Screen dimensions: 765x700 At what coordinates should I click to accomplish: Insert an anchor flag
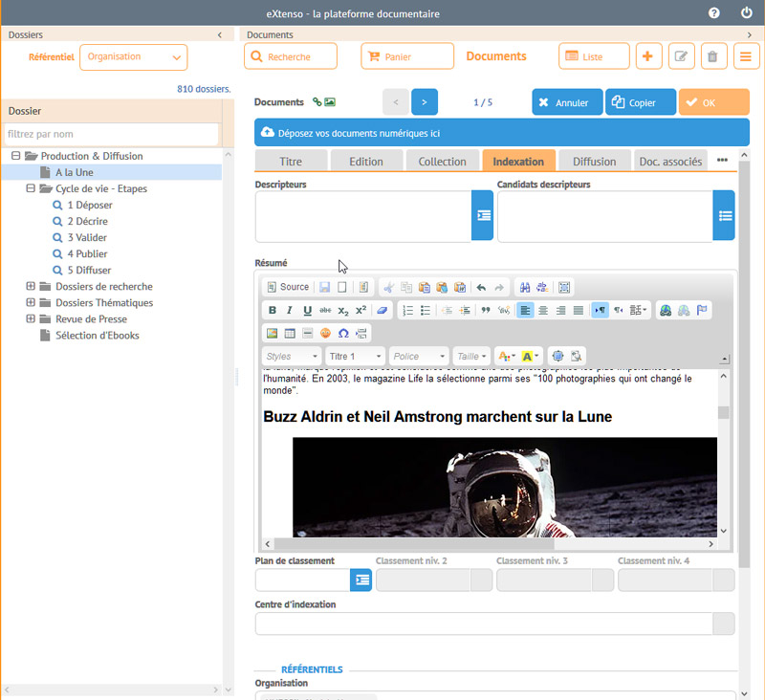tap(702, 310)
